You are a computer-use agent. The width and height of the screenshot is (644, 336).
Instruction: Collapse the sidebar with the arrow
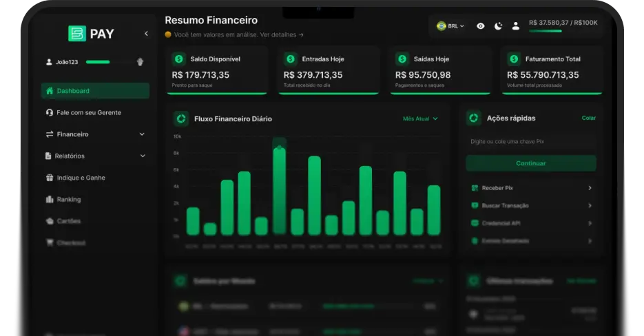[146, 34]
